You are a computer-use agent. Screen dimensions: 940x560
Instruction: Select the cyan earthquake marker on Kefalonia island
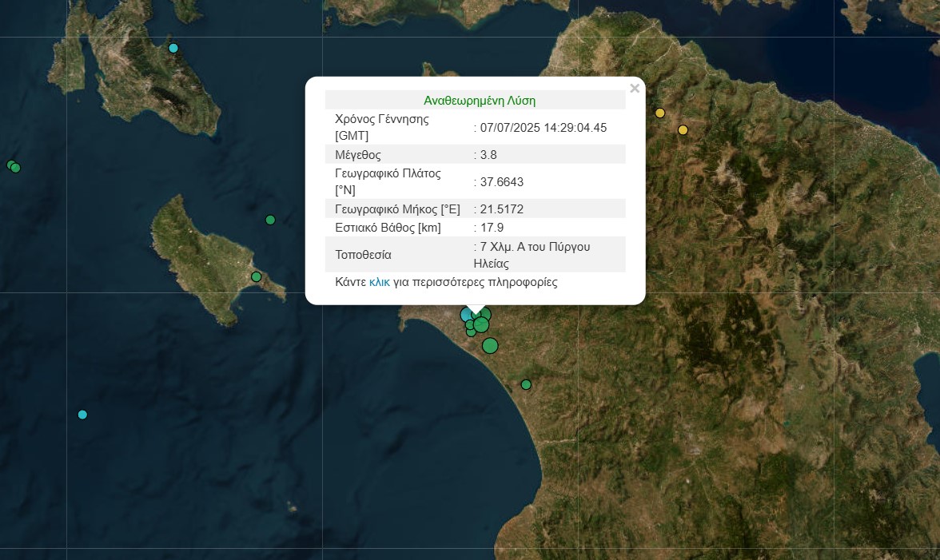pyautogui.click(x=173, y=48)
